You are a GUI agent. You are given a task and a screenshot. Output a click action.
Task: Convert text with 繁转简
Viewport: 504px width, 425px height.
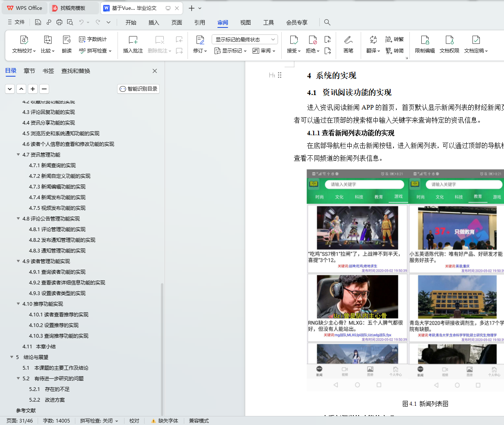pyautogui.click(x=395, y=51)
